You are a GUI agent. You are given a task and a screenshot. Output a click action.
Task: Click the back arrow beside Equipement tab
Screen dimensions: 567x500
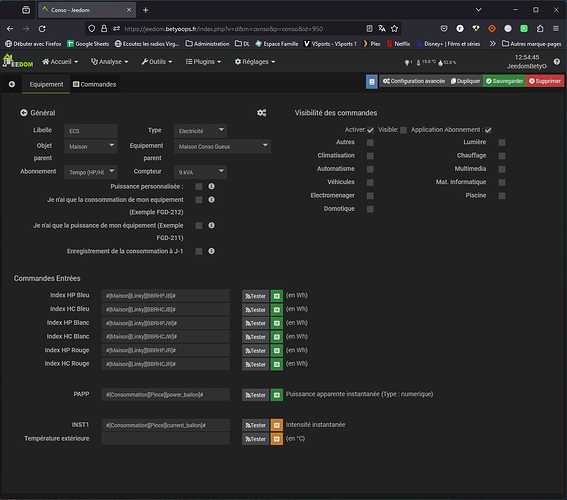12,84
